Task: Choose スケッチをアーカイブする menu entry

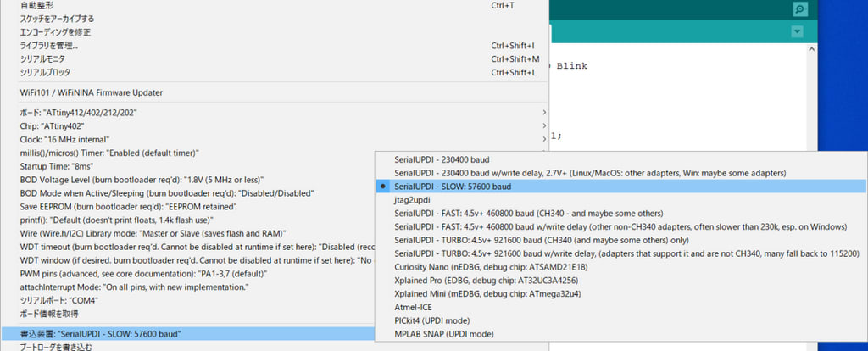Action: pos(275,19)
